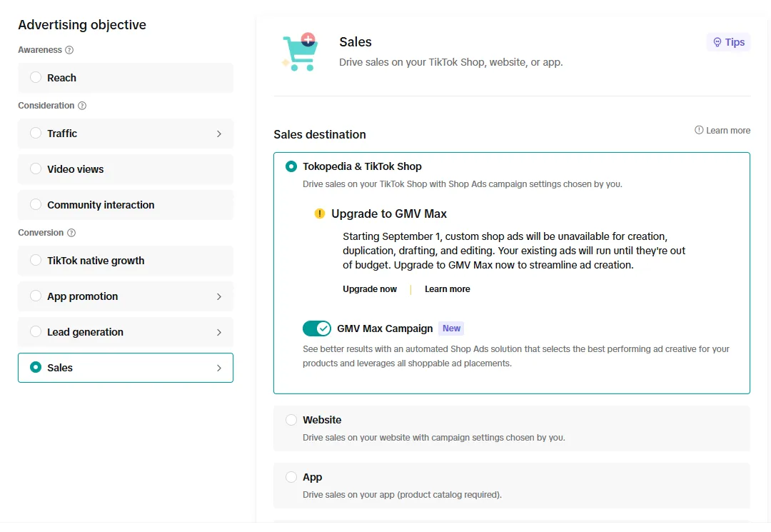Viewport: 771px width, 532px height.
Task: Select the App promotion radio button
Action: (x=36, y=296)
